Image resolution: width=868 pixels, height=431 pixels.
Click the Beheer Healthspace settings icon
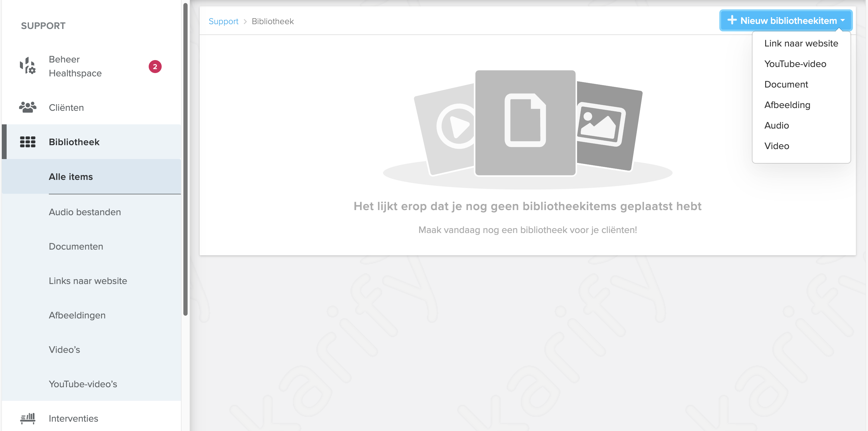coord(28,66)
